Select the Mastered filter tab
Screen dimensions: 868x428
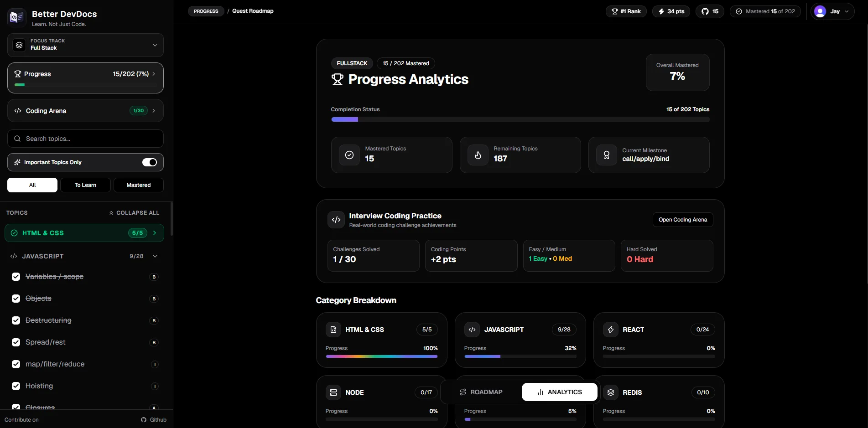coord(139,185)
